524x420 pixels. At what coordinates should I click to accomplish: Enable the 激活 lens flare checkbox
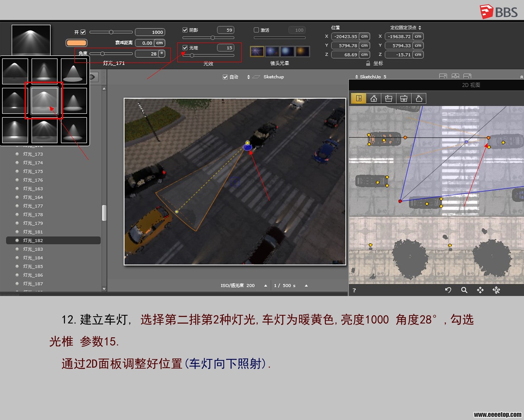(256, 30)
